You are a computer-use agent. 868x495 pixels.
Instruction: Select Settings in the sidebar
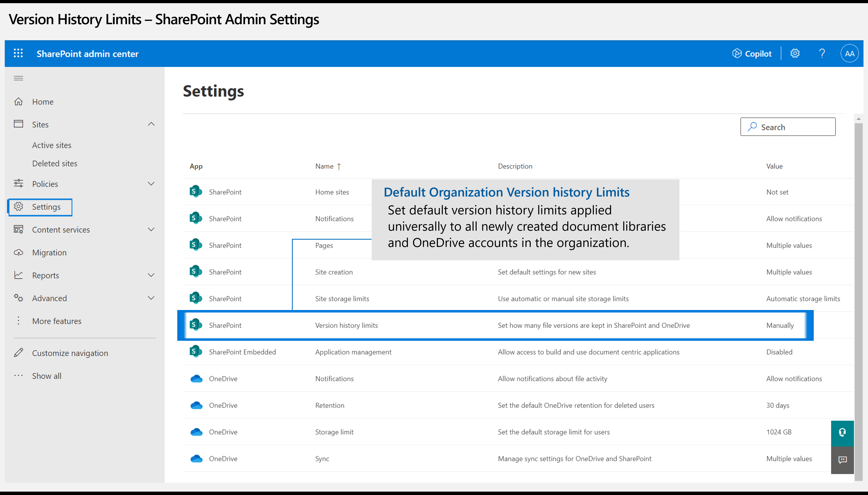coord(40,207)
